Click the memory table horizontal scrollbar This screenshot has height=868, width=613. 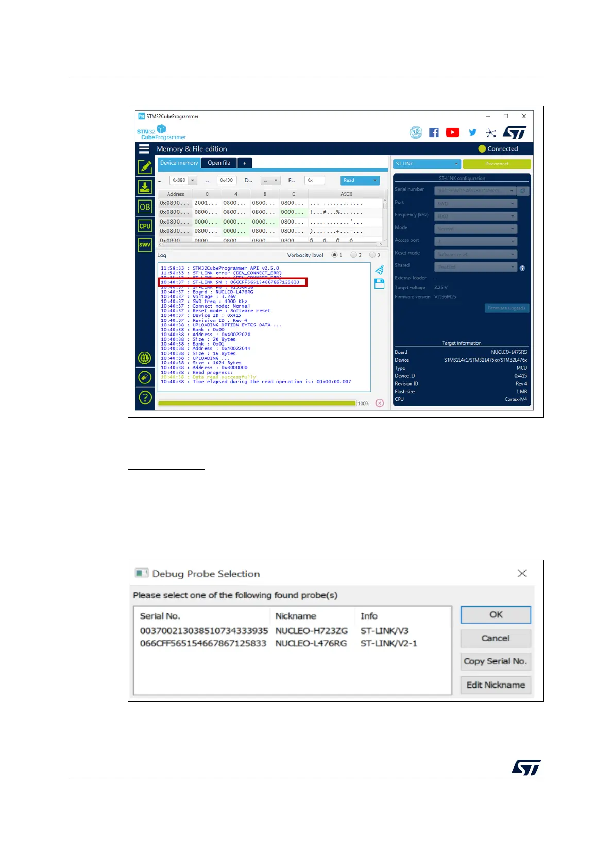pos(270,244)
